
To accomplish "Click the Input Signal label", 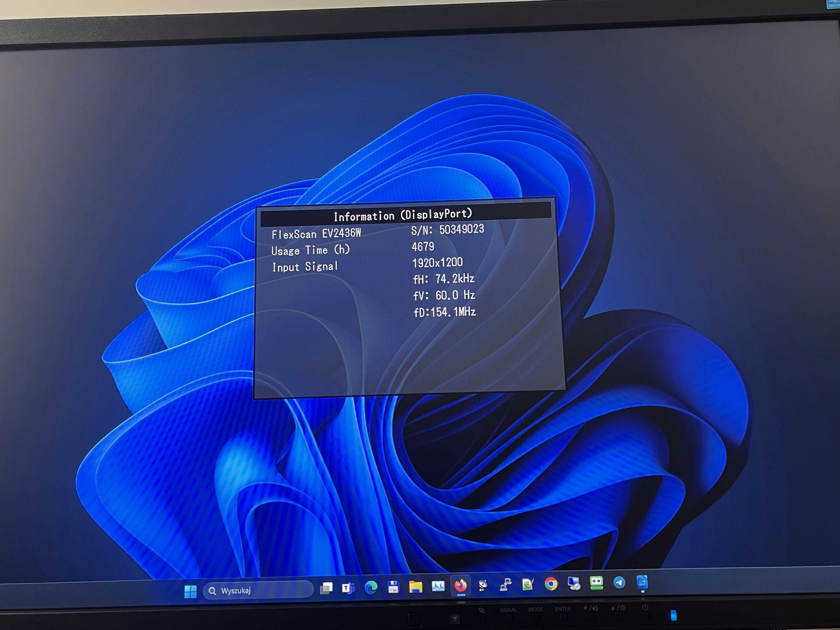I will (x=305, y=267).
